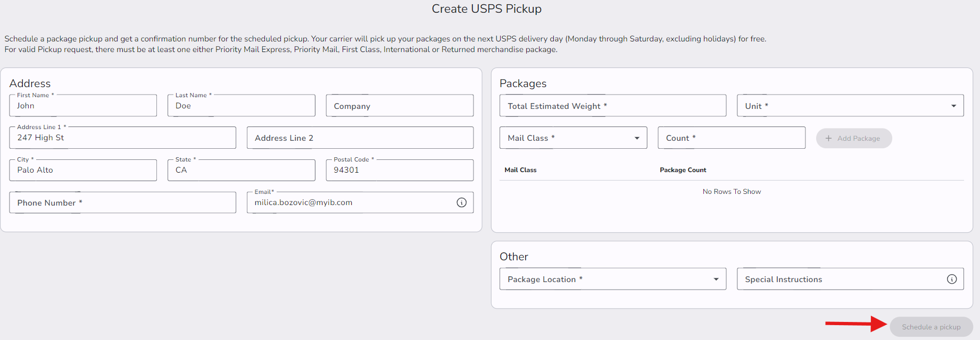Click the State field showing CA
Screen dimensions: 980x340
coord(241,171)
